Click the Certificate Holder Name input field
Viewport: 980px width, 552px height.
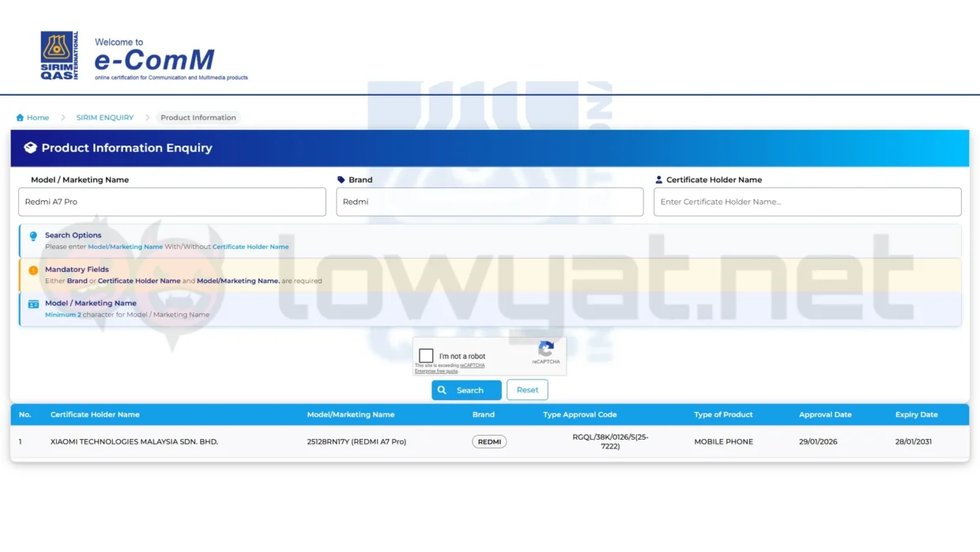click(x=807, y=202)
